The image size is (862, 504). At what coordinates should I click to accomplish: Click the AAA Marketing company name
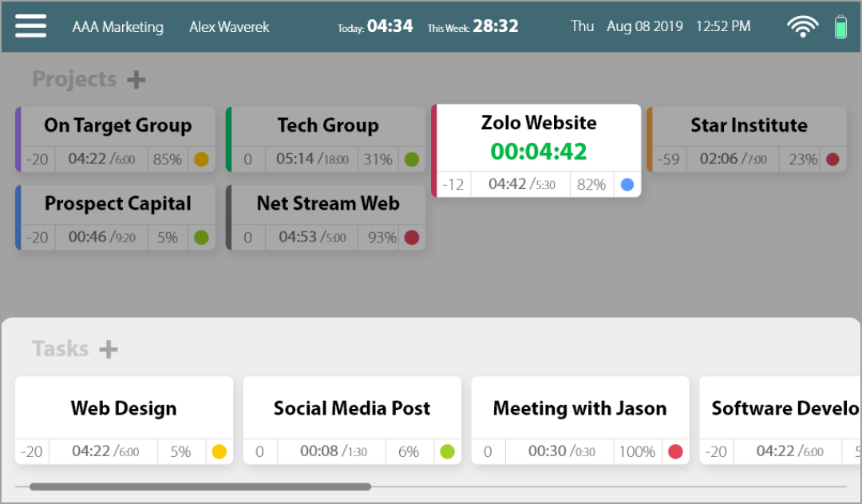coord(117,27)
